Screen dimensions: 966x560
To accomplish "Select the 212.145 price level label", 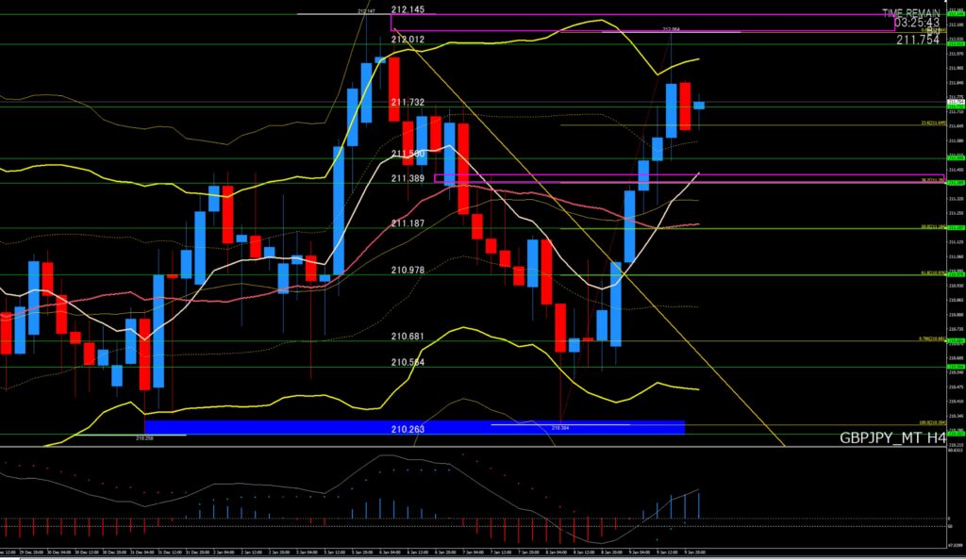I will point(408,10).
